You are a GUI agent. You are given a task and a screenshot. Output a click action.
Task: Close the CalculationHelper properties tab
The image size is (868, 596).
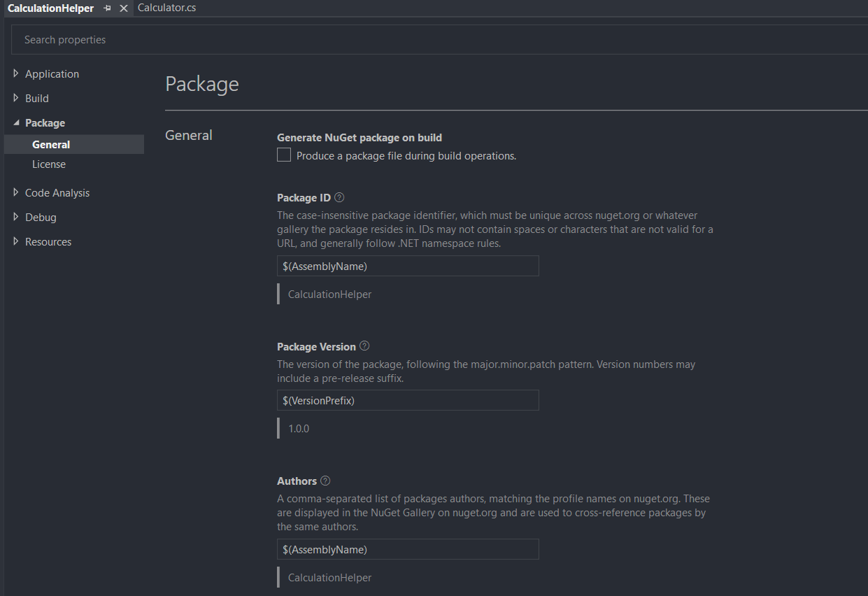pos(124,8)
